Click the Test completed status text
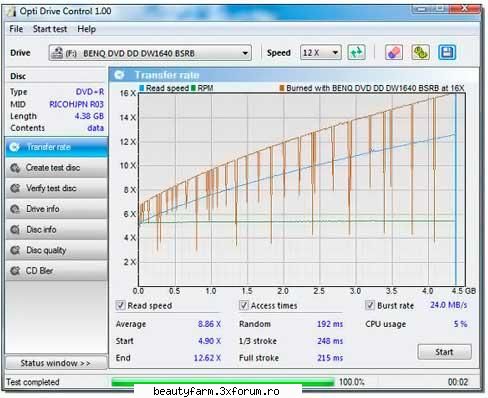Viewport: 488px width, 398px height. click(33, 382)
